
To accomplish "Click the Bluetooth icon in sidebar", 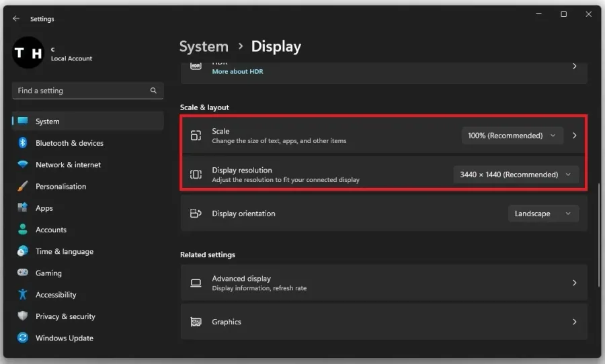I will (x=23, y=142).
